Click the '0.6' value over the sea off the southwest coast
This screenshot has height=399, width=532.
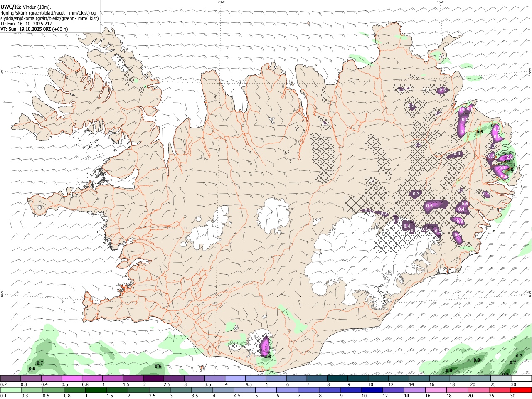158,366
